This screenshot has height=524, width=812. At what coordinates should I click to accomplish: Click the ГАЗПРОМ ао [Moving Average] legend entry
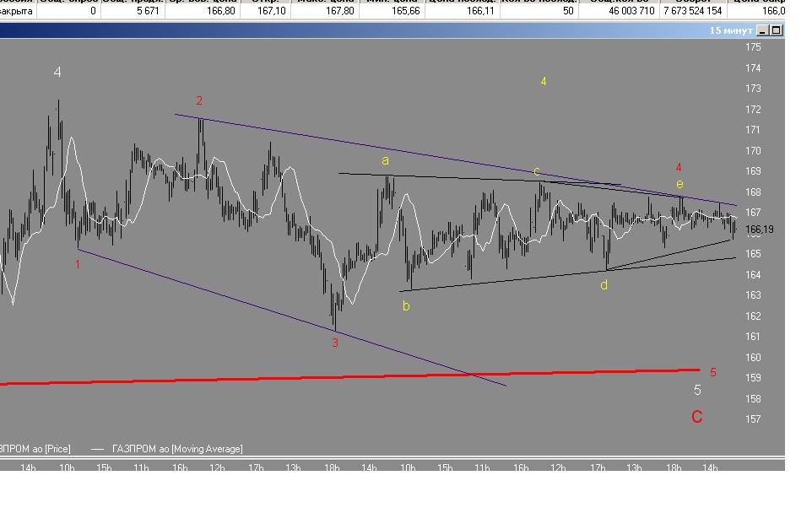pyautogui.click(x=167, y=449)
